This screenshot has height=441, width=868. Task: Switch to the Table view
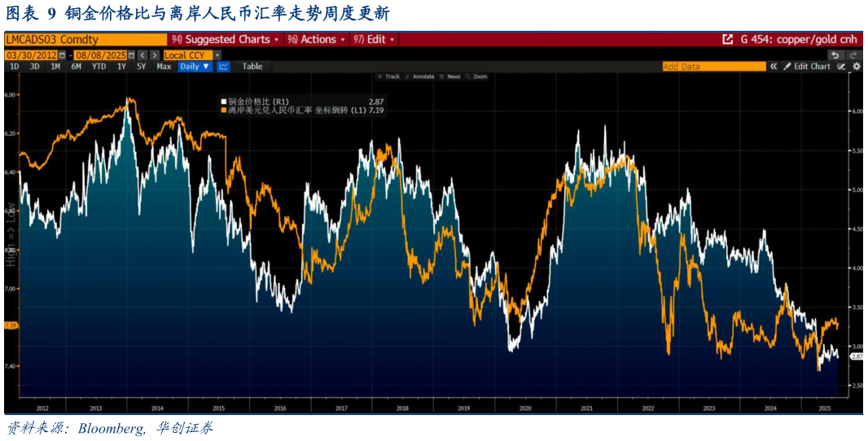tap(252, 67)
